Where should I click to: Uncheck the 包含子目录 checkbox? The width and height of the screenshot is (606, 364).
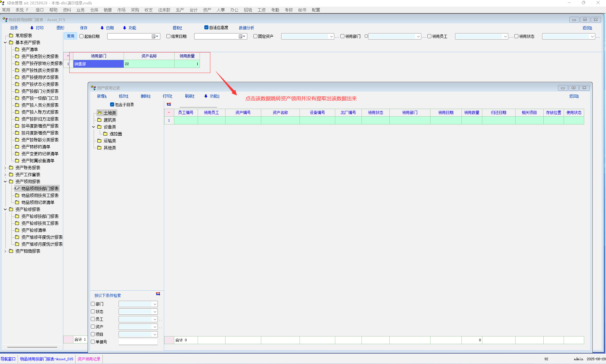tap(112, 105)
